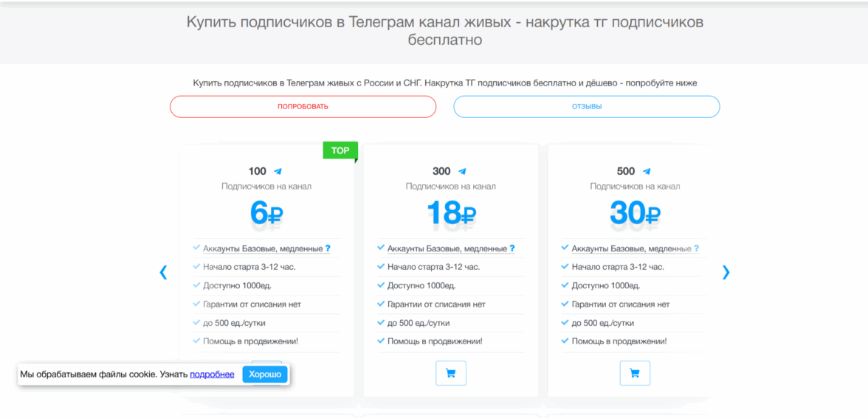Click 'Помощь в продвижении!' in 300 card
Screen dimensions: 868x418
435,341
